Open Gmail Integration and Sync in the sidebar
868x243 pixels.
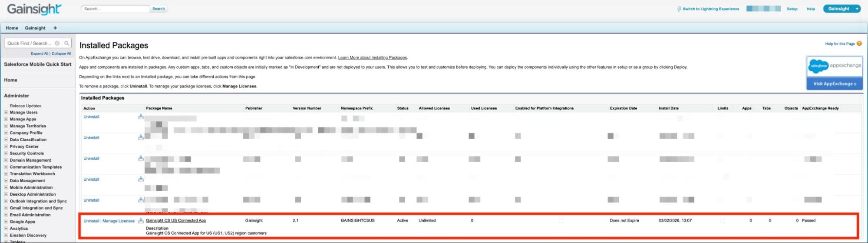point(36,208)
